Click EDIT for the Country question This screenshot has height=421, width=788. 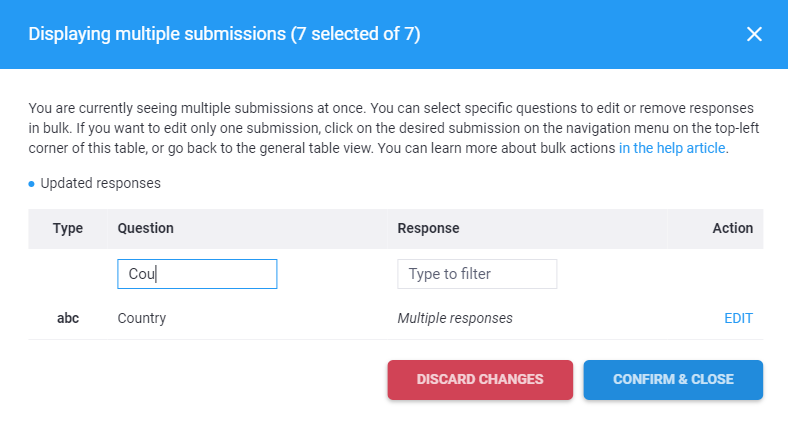[x=738, y=318]
